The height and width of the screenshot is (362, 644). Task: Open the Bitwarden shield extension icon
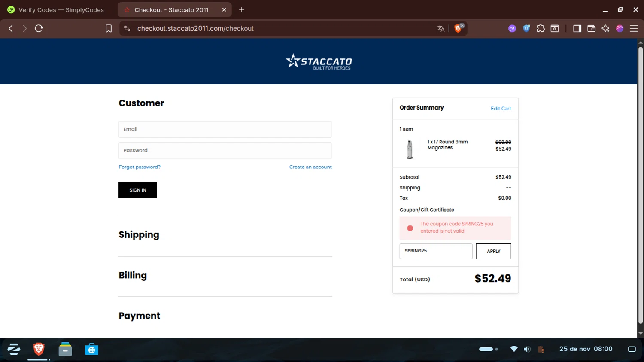click(x=526, y=28)
